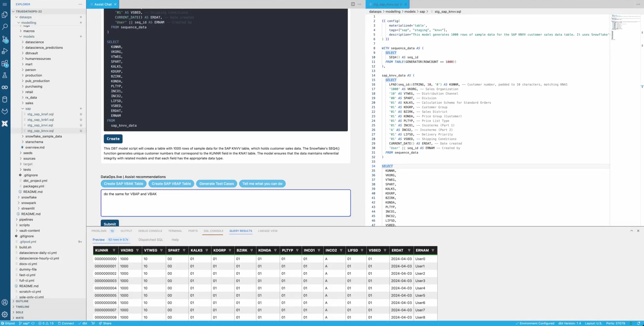Click Share in the status bar
The height and width of the screenshot is (326, 644).
(105, 323)
